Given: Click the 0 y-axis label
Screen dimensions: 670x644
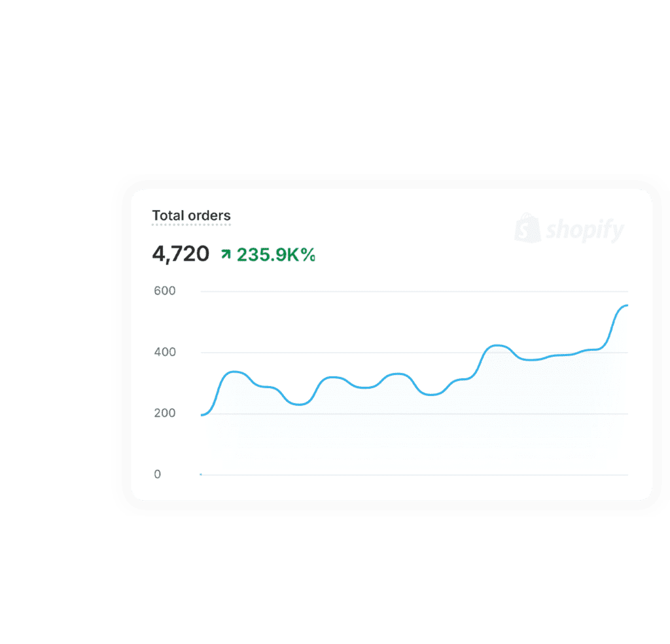Looking at the screenshot, I should click(157, 474).
